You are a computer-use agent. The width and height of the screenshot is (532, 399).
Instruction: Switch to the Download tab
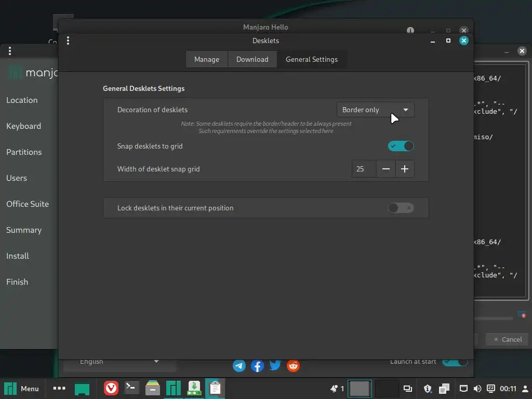[x=252, y=59]
